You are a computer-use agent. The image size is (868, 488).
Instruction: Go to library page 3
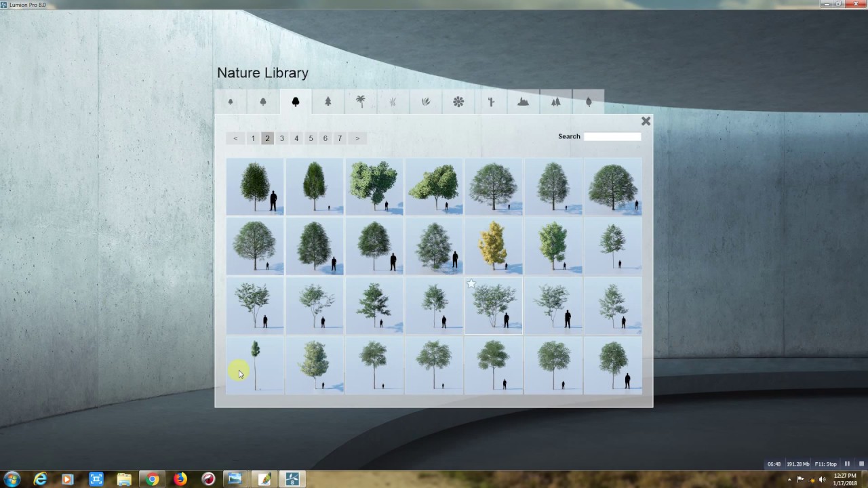[282, 138]
